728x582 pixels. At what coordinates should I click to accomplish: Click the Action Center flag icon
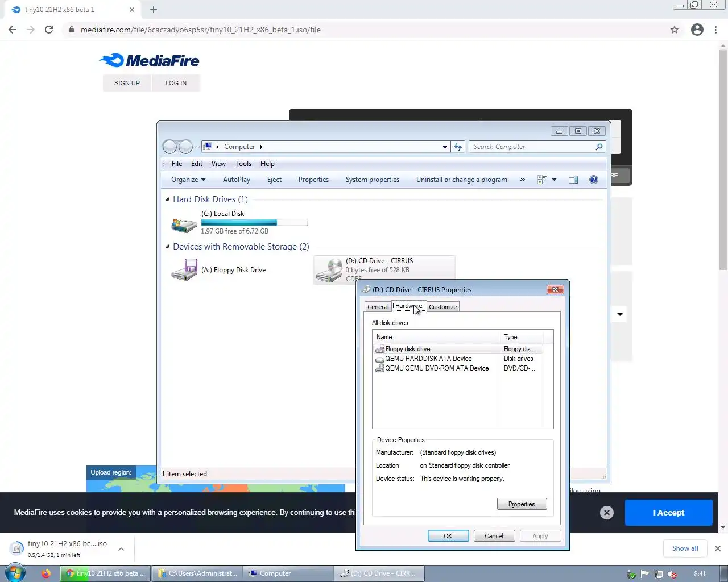pyautogui.click(x=645, y=574)
